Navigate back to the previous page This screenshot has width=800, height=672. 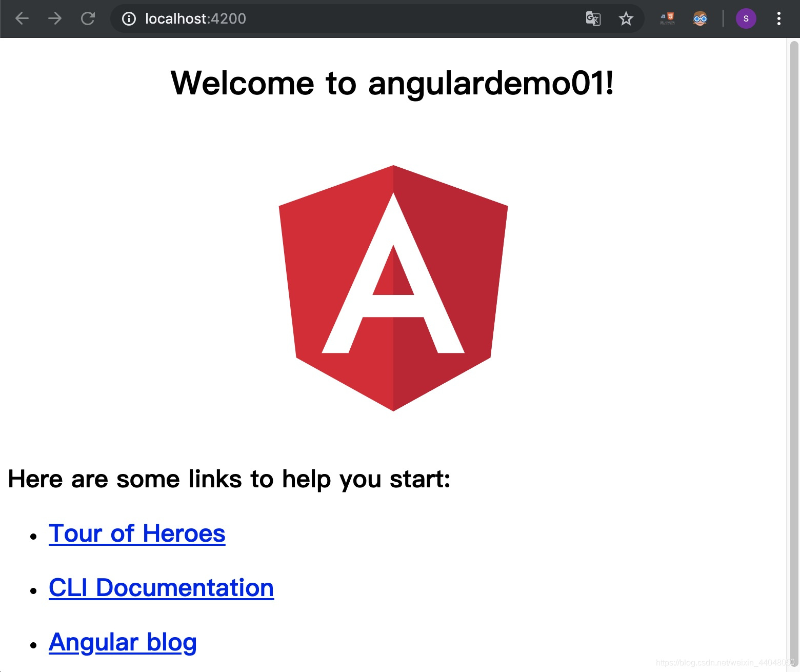coord(22,18)
